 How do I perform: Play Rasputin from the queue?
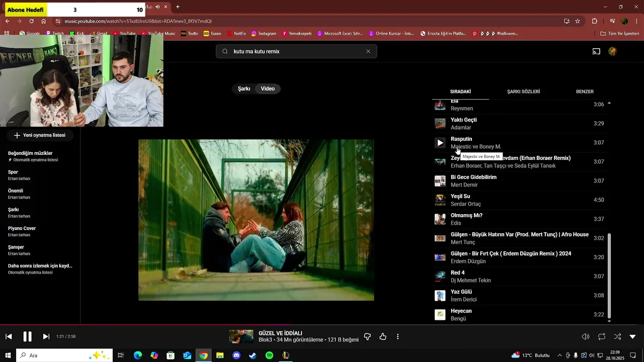click(x=440, y=143)
